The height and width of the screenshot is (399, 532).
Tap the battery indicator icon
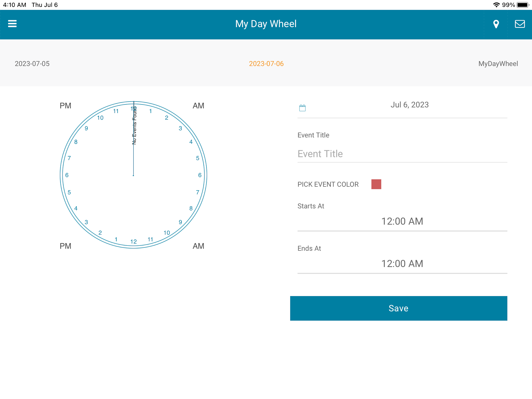tap(522, 5)
